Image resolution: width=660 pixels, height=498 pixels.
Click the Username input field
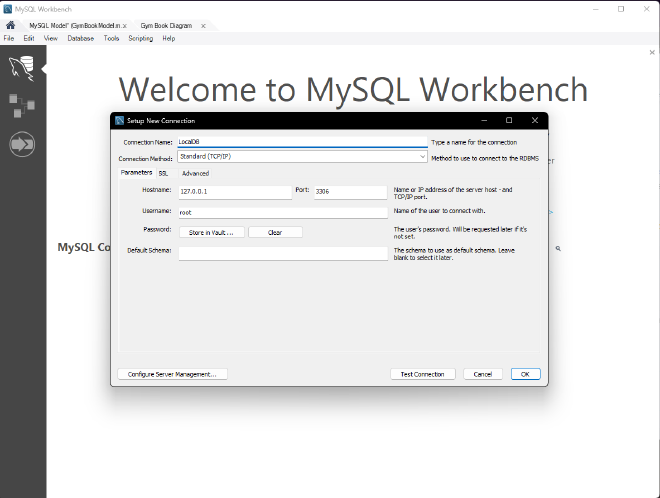(283, 213)
